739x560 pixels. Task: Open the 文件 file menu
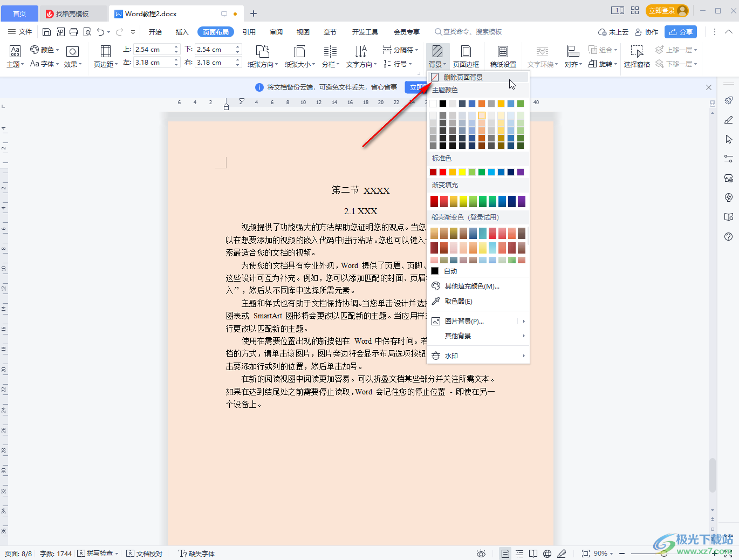coord(20,32)
